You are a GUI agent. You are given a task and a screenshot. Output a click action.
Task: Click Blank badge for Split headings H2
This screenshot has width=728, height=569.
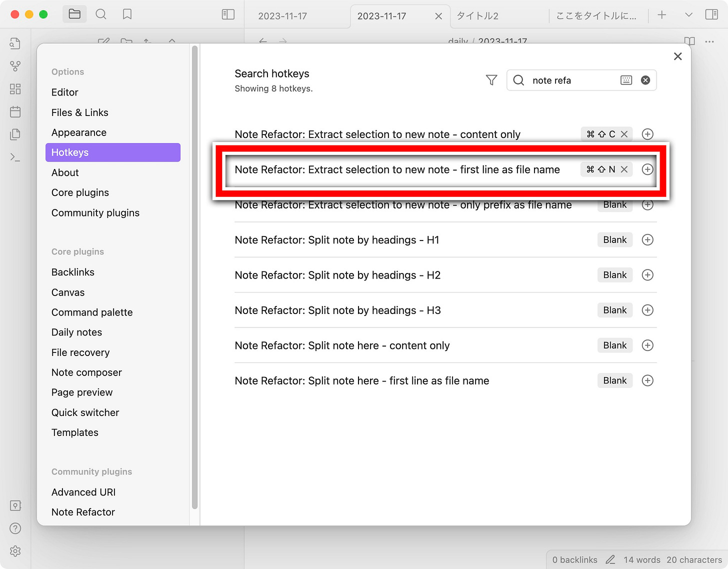[x=615, y=275]
